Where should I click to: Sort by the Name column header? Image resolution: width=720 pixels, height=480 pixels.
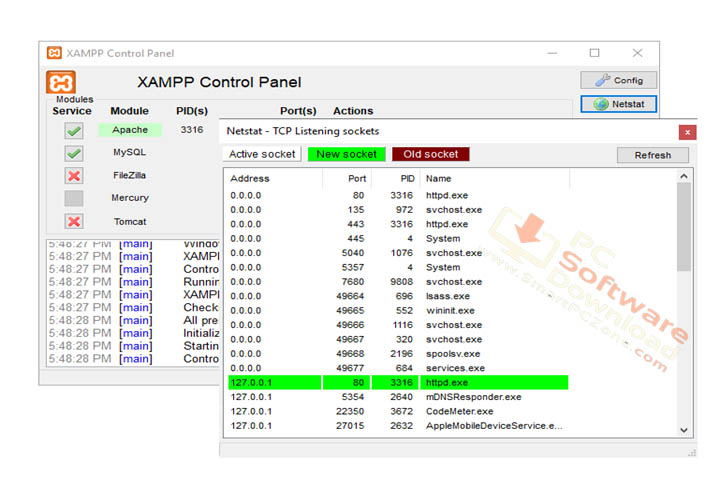(495, 179)
